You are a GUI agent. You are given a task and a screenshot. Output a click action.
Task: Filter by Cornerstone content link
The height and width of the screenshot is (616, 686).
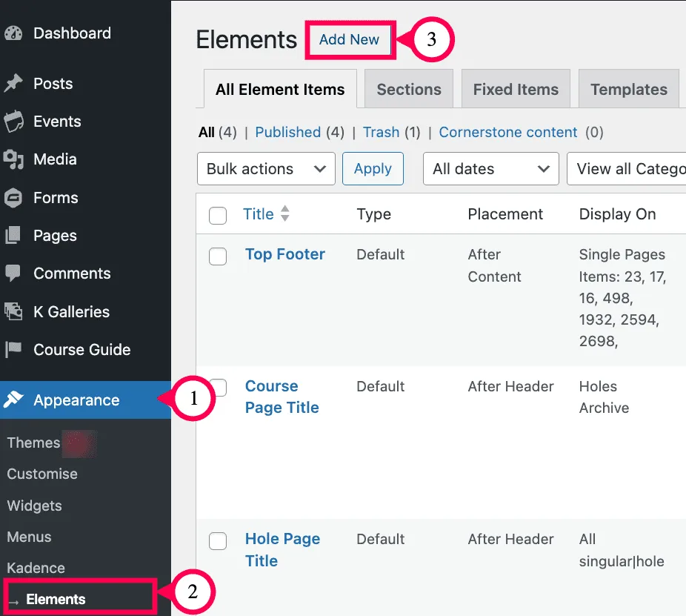[x=508, y=132]
